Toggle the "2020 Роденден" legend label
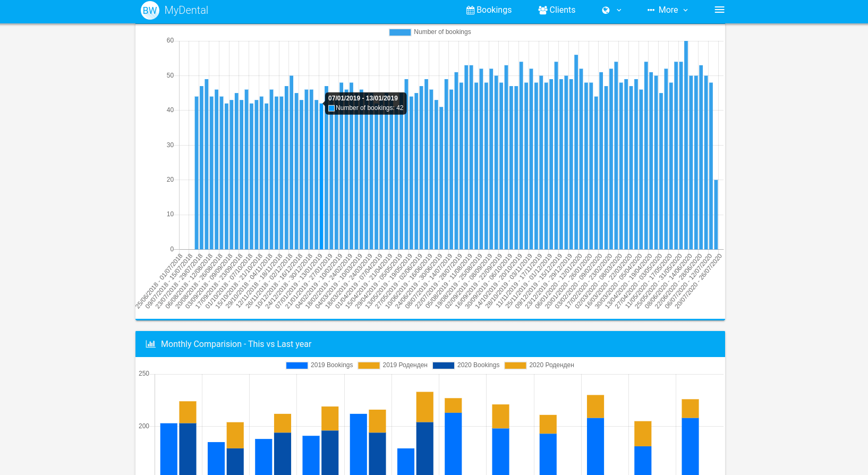Image resolution: width=868 pixels, height=475 pixels. pos(551,365)
